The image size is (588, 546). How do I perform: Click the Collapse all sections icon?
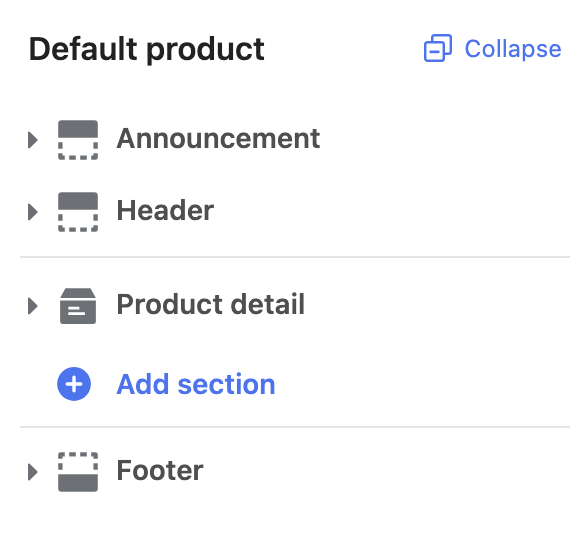pyautogui.click(x=438, y=48)
